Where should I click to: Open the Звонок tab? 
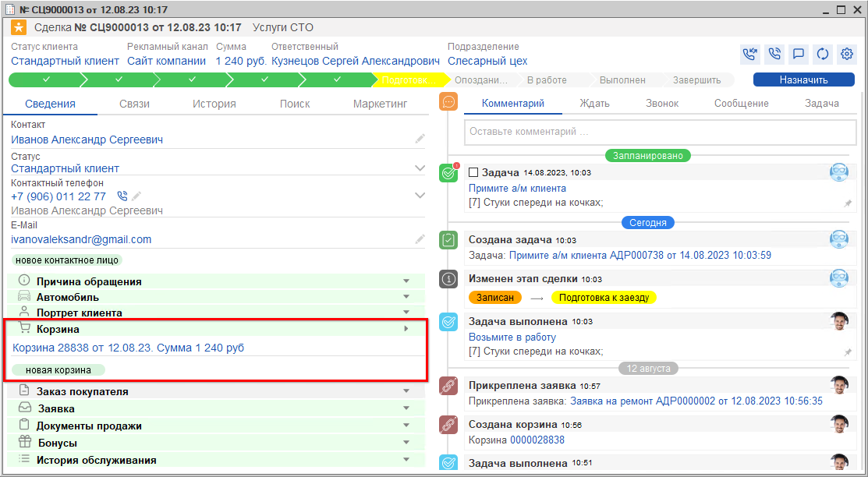pyautogui.click(x=662, y=104)
